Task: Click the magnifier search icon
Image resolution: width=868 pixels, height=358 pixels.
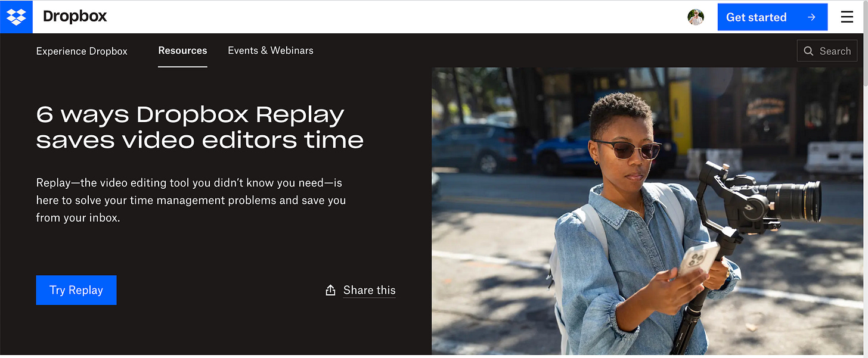Action: pyautogui.click(x=808, y=51)
